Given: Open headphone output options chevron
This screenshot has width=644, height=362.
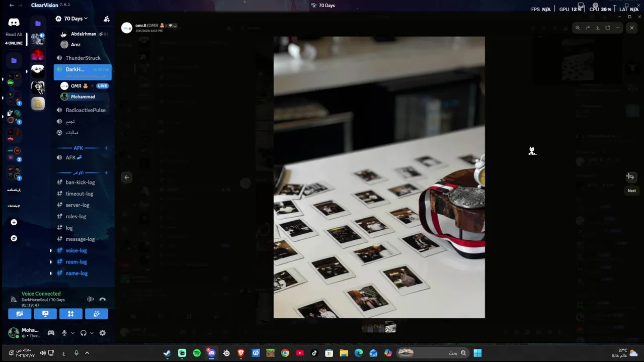Looking at the screenshot, I should tap(92, 333).
